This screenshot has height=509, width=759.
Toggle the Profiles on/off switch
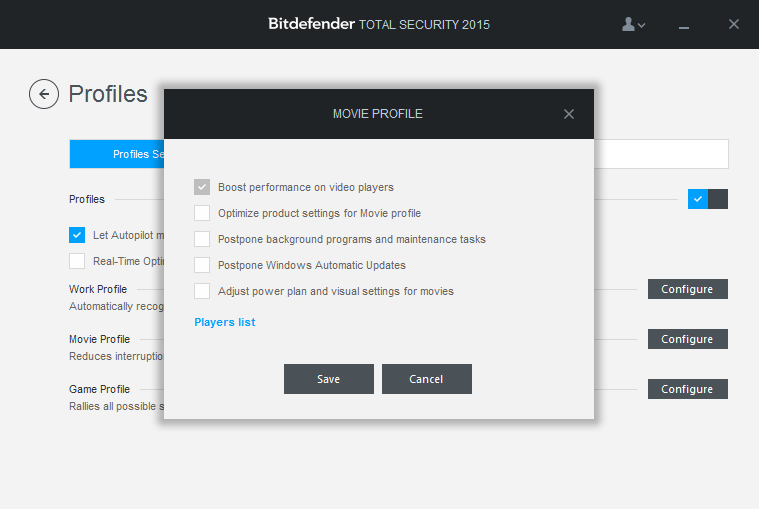[708, 199]
